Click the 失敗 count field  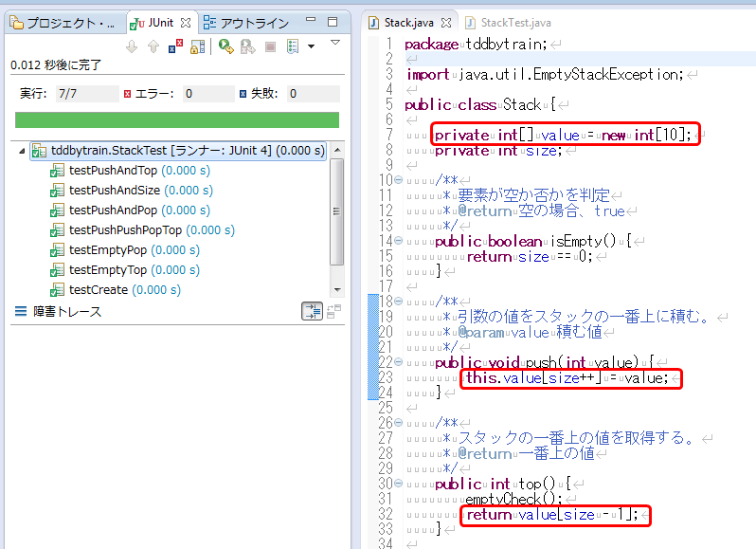click(314, 94)
